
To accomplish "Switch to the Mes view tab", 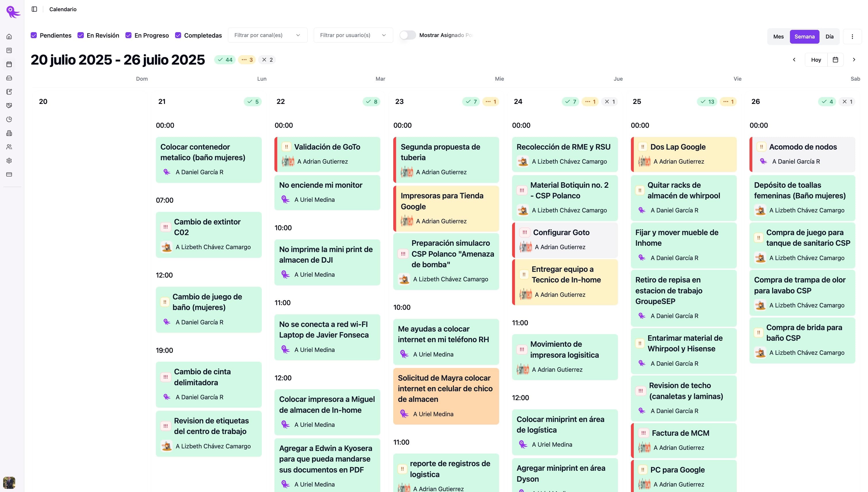I will (x=778, y=36).
